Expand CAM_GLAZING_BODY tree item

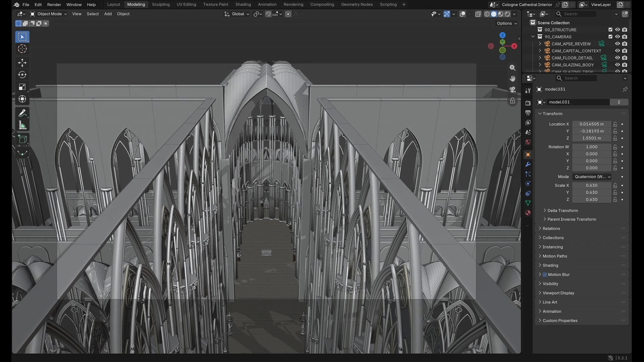[540, 65]
